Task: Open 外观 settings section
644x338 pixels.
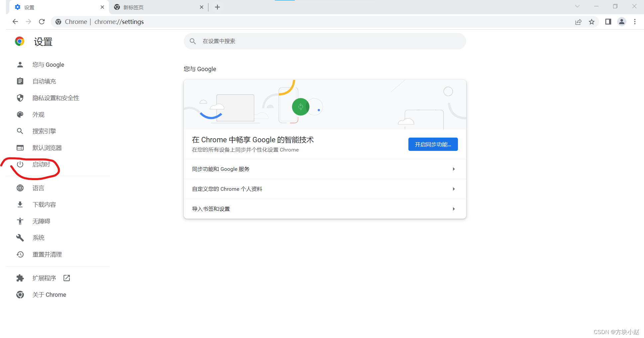Action: click(x=38, y=114)
